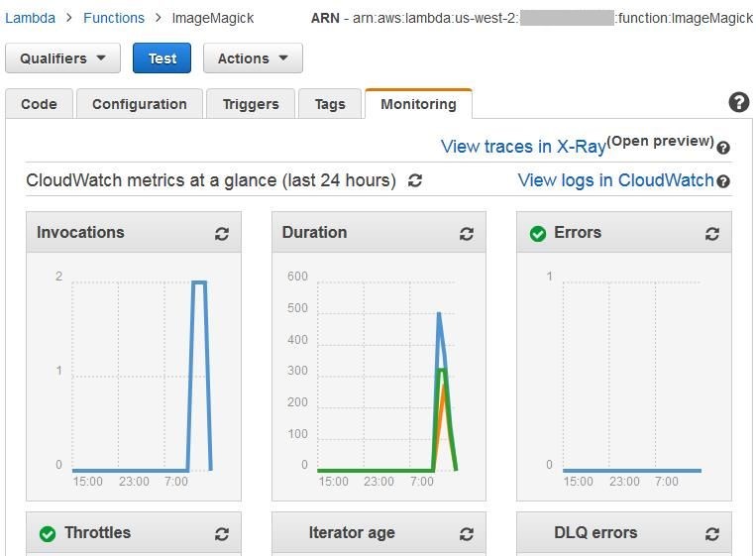
Task: Refresh the Duration chart
Action: point(467,234)
